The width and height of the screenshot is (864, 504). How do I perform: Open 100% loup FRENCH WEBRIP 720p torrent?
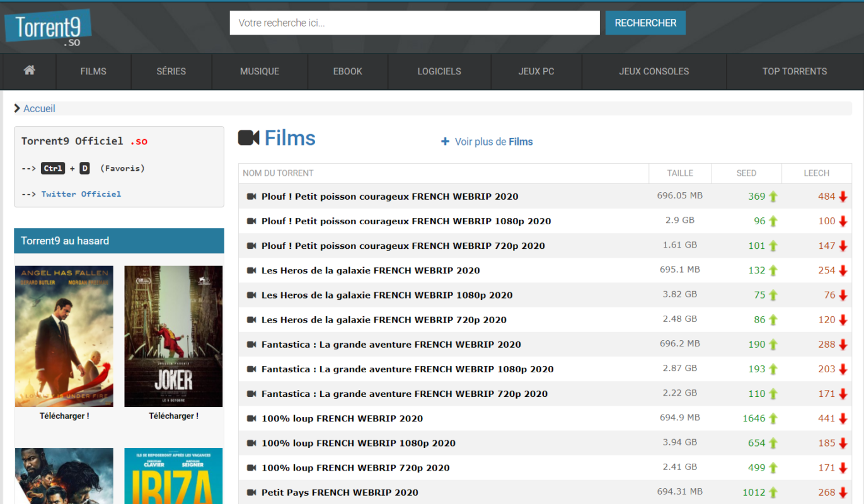(x=355, y=467)
